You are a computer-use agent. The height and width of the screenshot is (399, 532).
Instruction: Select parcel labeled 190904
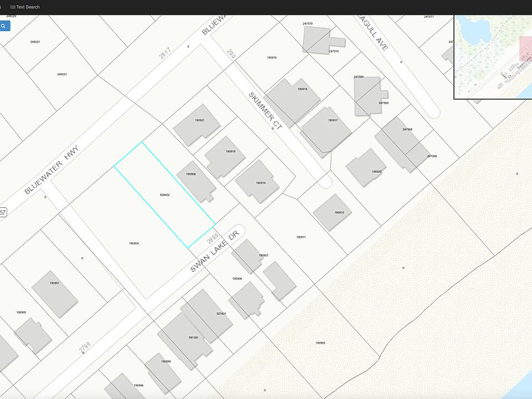134,243
